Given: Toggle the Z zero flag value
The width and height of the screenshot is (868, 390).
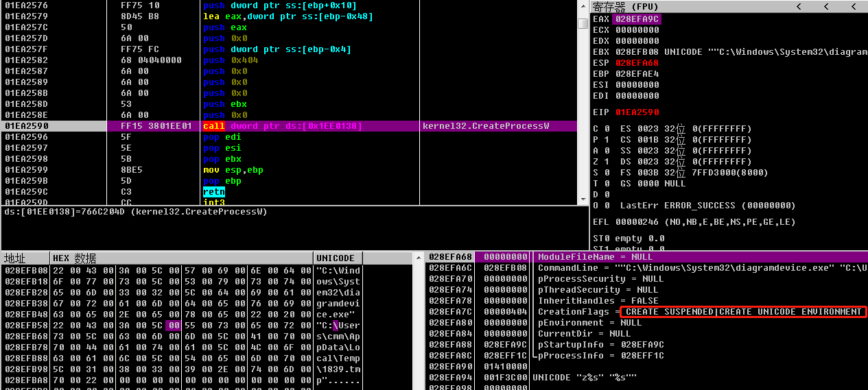Looking at the screenshot, I should click(607, 162).
